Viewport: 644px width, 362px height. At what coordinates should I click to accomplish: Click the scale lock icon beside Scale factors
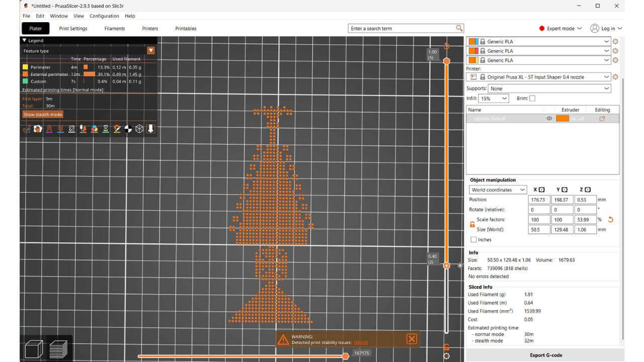472,224
